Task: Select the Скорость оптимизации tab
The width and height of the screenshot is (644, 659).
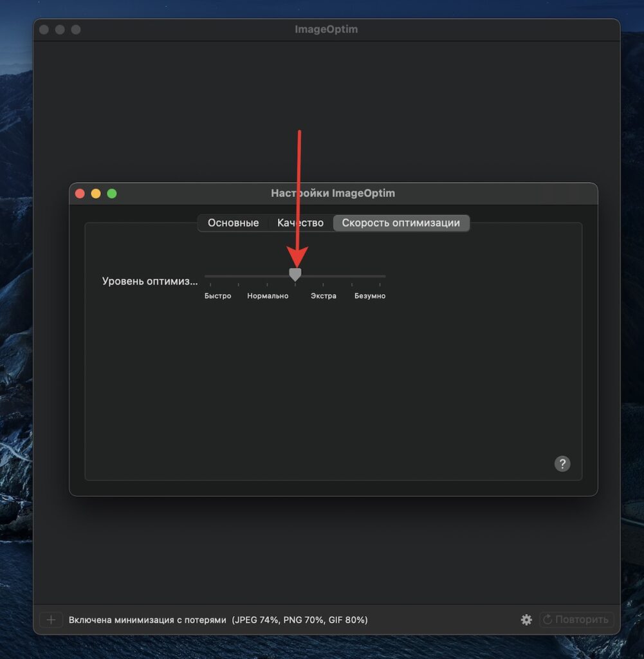Action: 401,223
